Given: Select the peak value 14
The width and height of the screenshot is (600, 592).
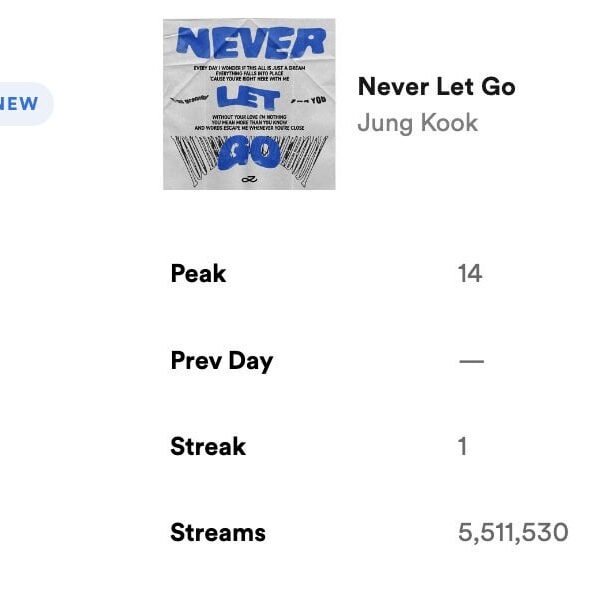Looking at the screenshot, I should point(469,274).
